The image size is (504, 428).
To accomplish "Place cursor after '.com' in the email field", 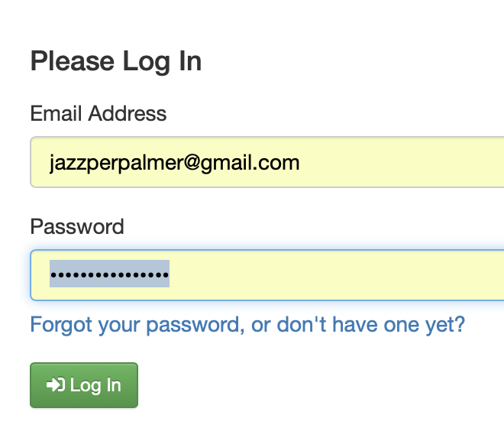I will [x=300, y=163].
